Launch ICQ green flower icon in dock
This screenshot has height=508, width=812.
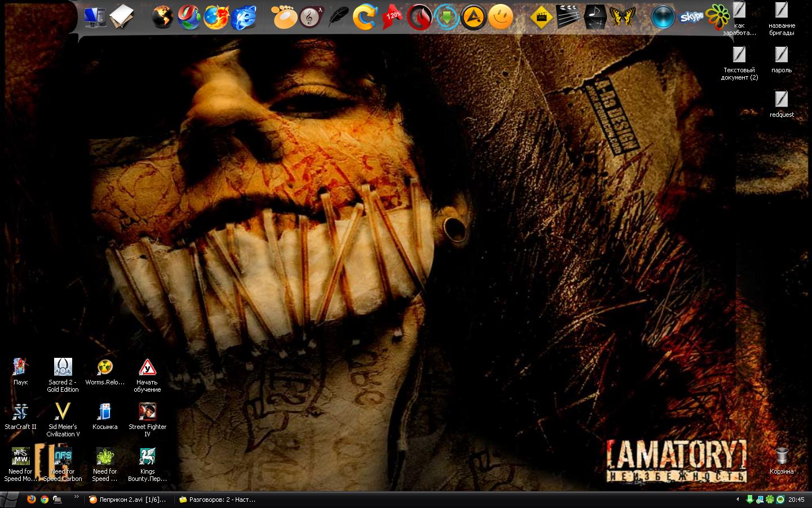[x=717, y=17]
